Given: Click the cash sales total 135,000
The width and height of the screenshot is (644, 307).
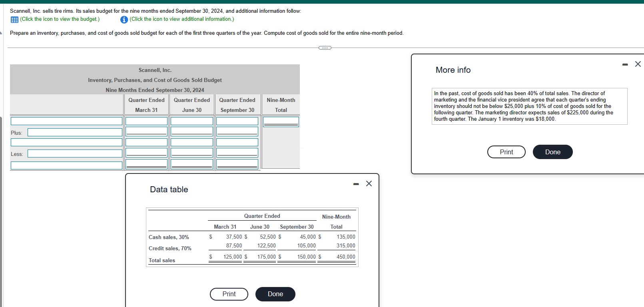Looking at the screenshot, I should point(346,237).
